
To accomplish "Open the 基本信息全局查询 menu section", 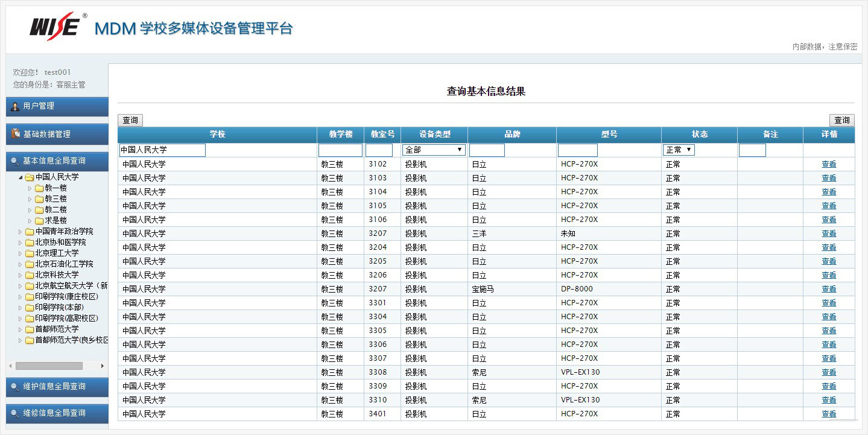I will pyautogui.click(x=57, y=161).
